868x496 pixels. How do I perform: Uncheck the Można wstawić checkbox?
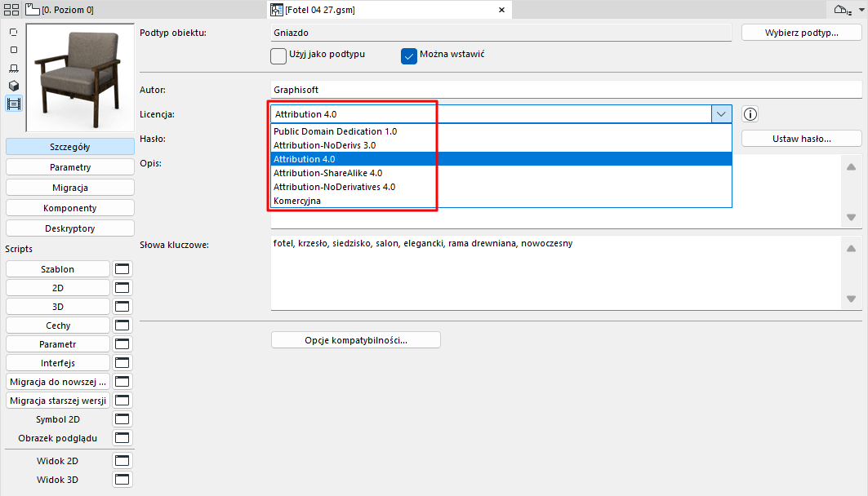pyautogui.click(x=408, y=55)
